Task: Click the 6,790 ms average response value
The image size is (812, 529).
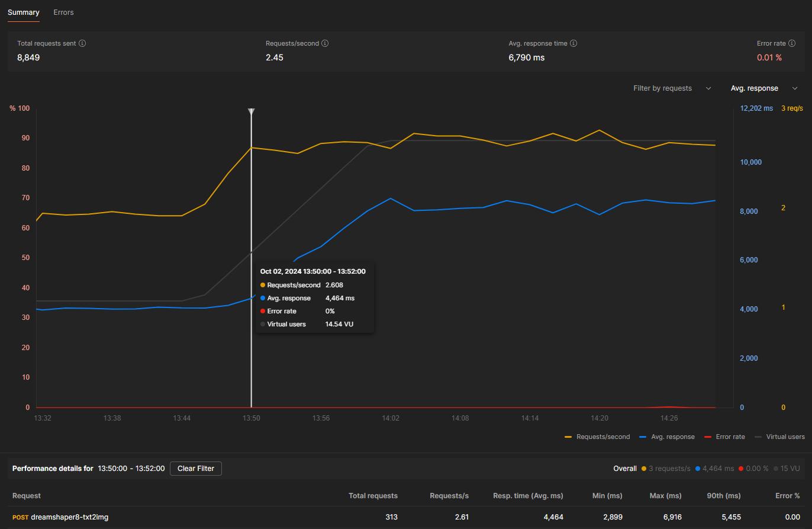Action: 527,57
